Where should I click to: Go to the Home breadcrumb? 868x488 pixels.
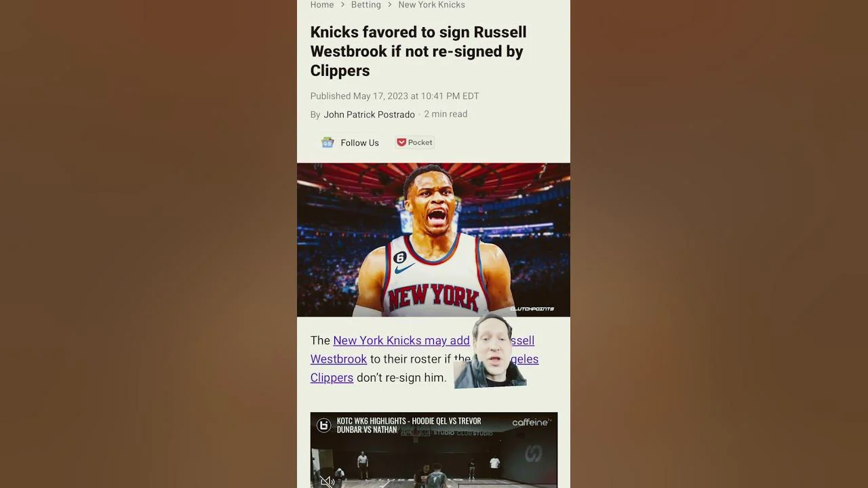(322, 5)
